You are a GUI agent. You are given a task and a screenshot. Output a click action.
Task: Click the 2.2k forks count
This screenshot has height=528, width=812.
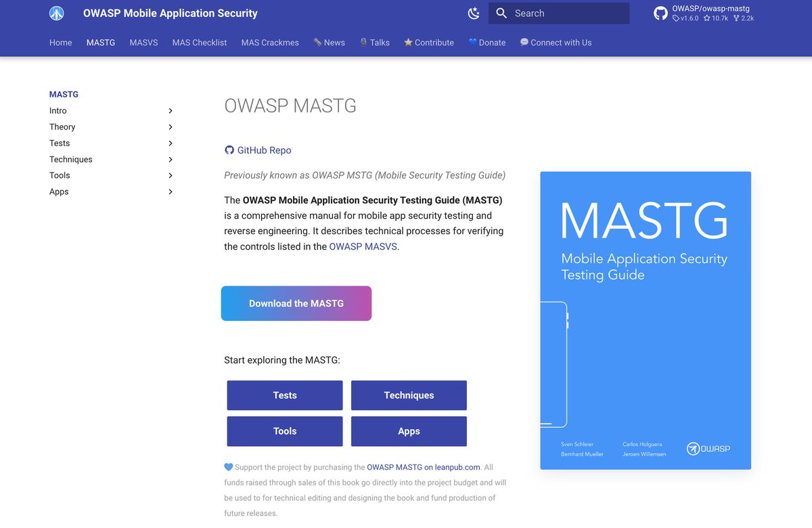click(x=743, y=18)
